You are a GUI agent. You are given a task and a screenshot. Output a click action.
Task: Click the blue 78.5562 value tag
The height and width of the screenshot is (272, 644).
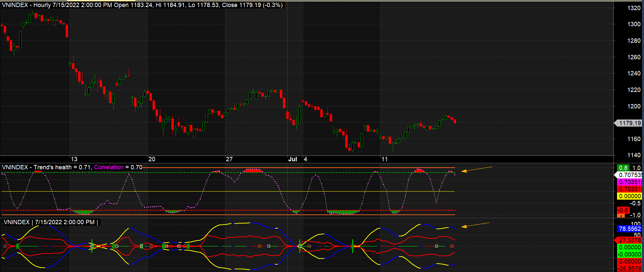point(630,229)
